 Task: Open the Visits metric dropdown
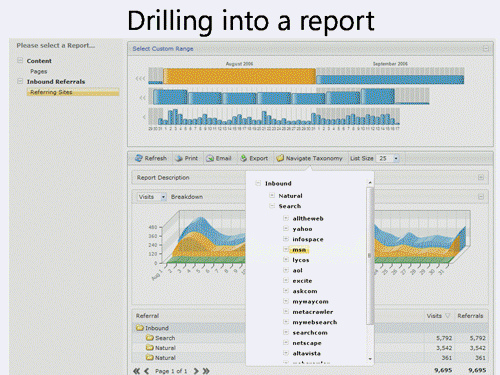163,197
